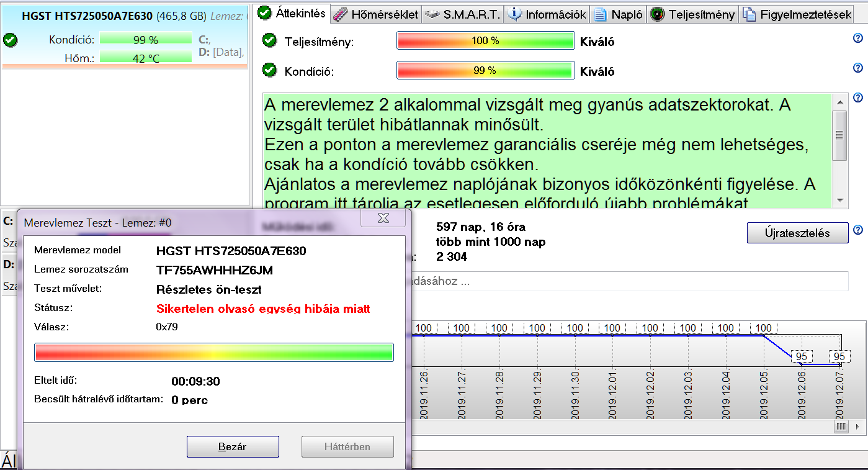Viewport: 868px width, 470px height.
Task: Click help icon beside the status text box
Action: (858, 98)
